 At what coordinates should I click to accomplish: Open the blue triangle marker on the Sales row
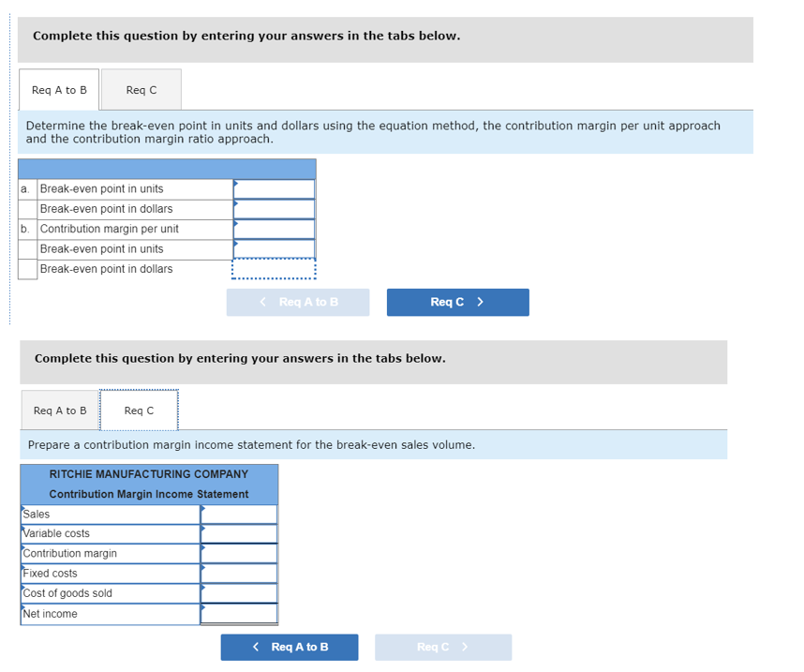(203, 509)
